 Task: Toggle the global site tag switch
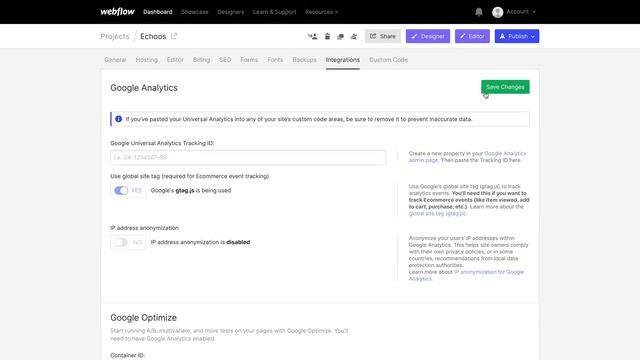click(121, 191)
